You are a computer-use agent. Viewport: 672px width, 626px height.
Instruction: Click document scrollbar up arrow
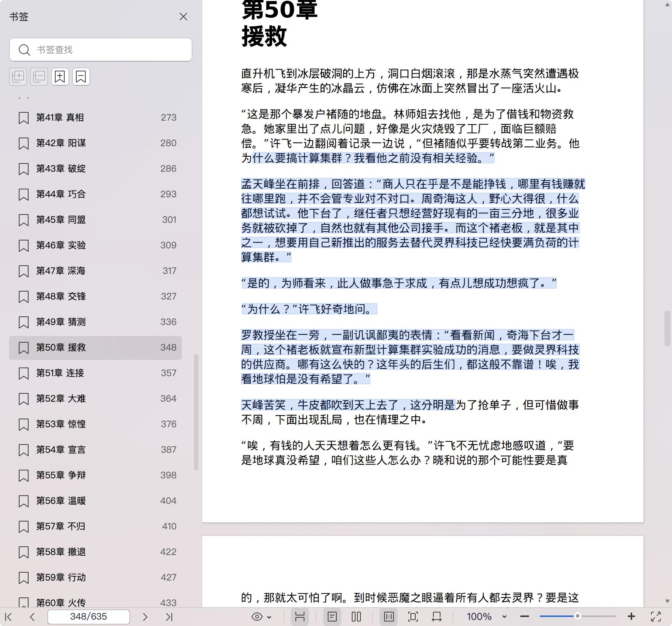point(667,4)
